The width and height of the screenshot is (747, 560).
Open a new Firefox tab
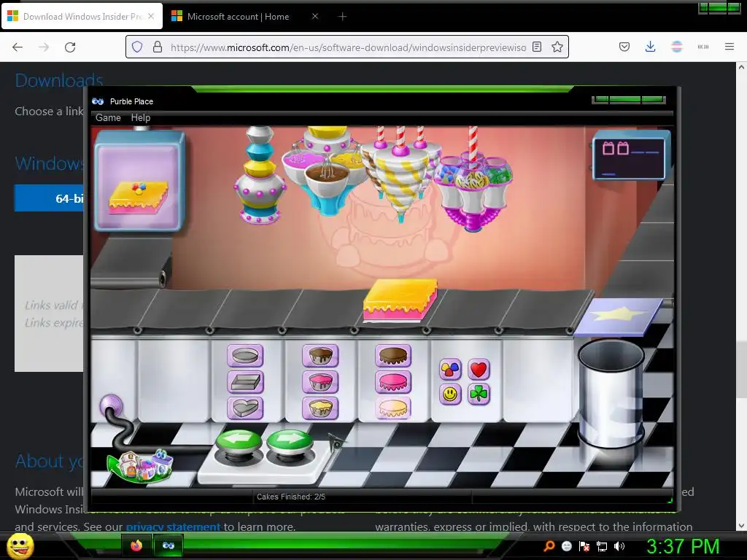click(x=342, y=17)
